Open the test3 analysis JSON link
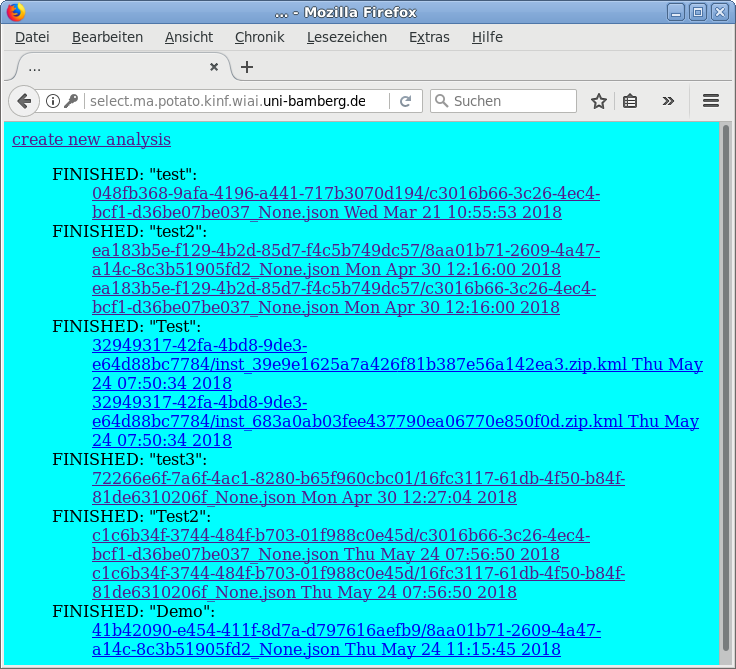Viewport: 736px width, 669px height. 358,487
